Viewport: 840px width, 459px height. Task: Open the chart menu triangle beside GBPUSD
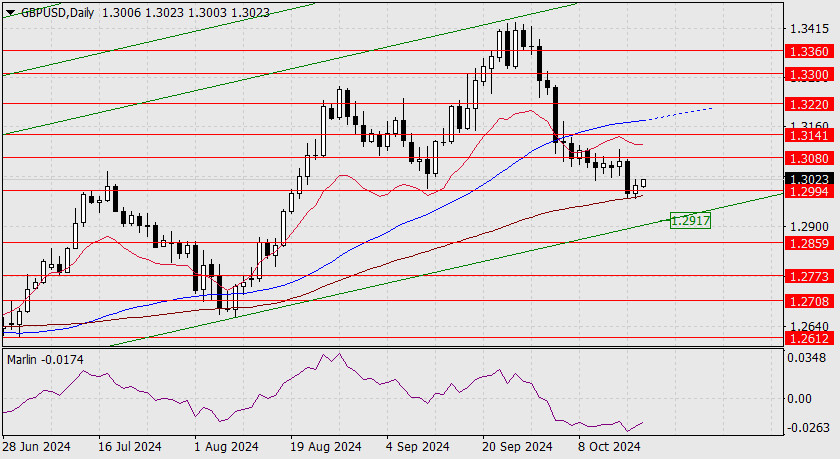pos(11,13)
